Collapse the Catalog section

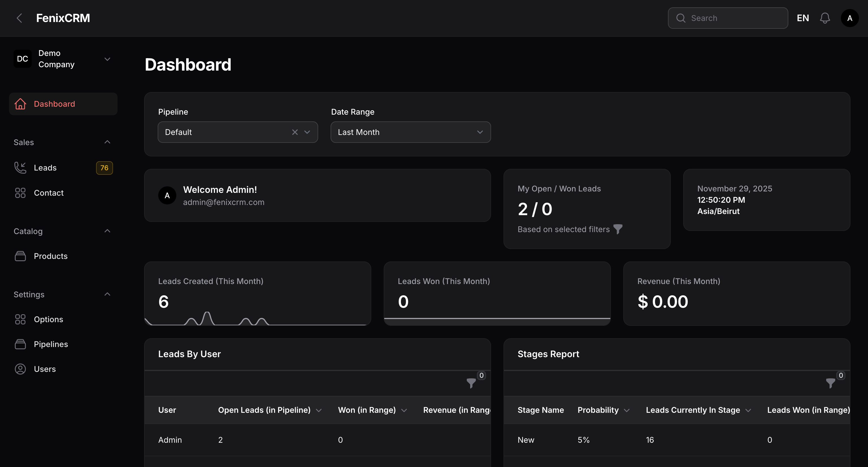[107, 231]
